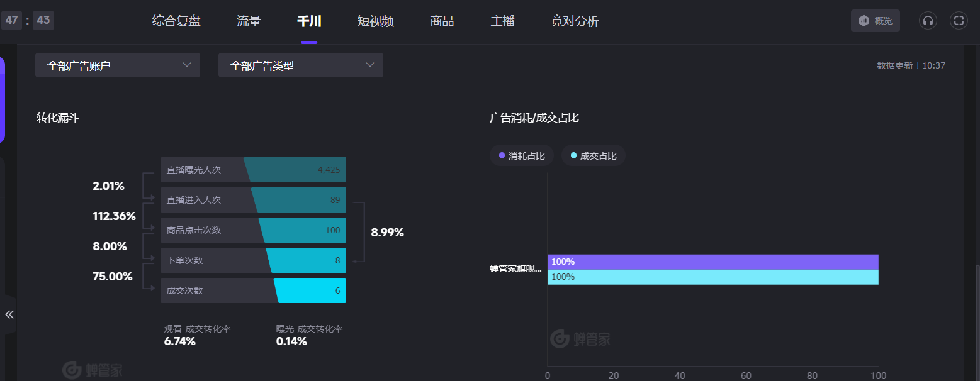Viewport: 980px width, 381px height.
Task: Switch to the 流量 tab
Action: click(x=249, y=21)
